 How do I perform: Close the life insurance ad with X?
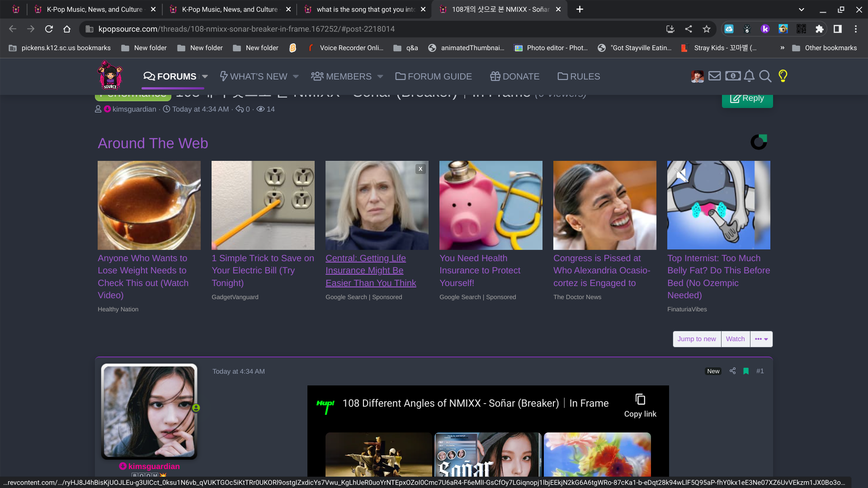point(420,169)
